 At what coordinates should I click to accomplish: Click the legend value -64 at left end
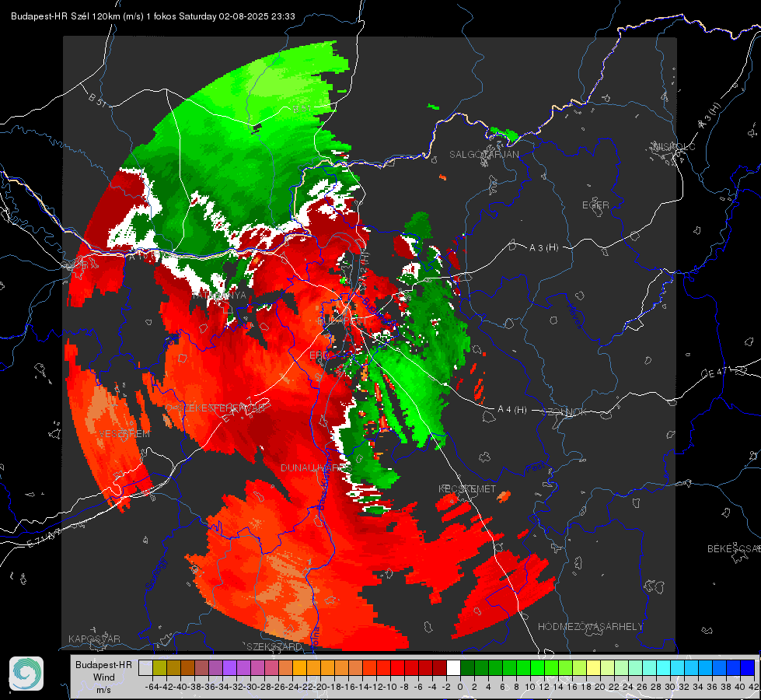click(152, 687)
